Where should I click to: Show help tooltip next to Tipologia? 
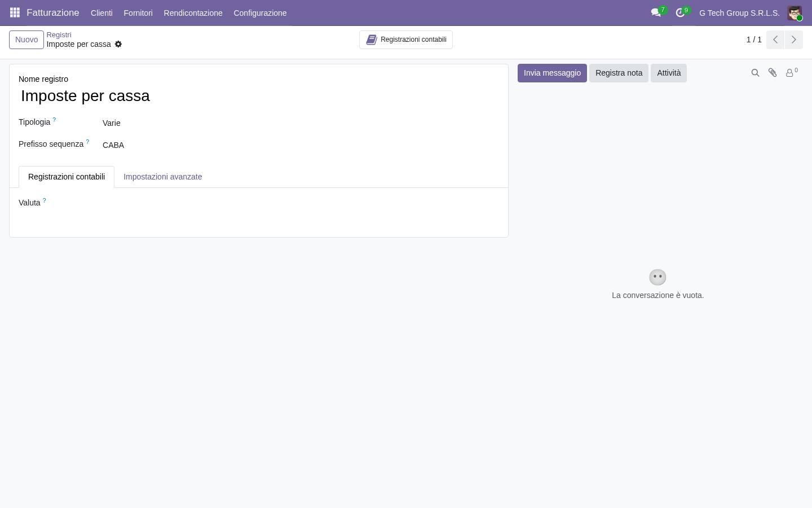tap(54, 120)
